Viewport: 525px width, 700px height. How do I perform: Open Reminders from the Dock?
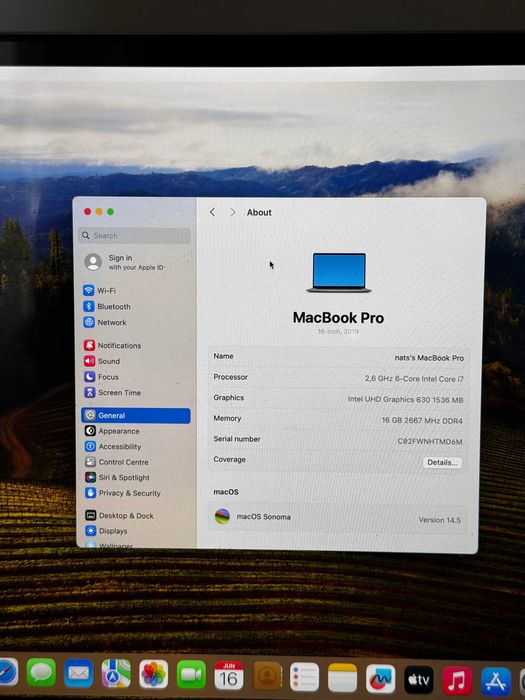point(304,677)
